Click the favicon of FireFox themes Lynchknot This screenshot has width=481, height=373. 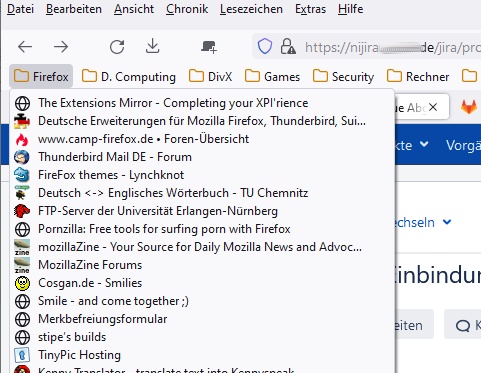point(22,175)
